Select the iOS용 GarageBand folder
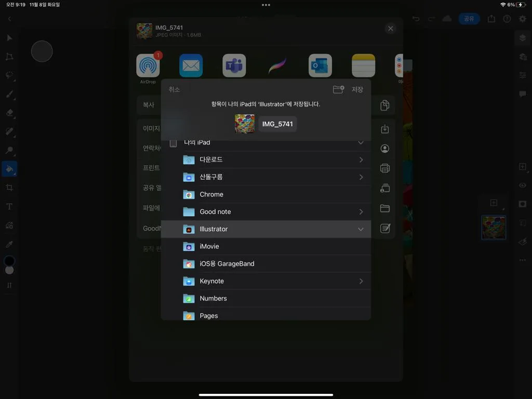The image size is (532, 399). pos(265,263)
